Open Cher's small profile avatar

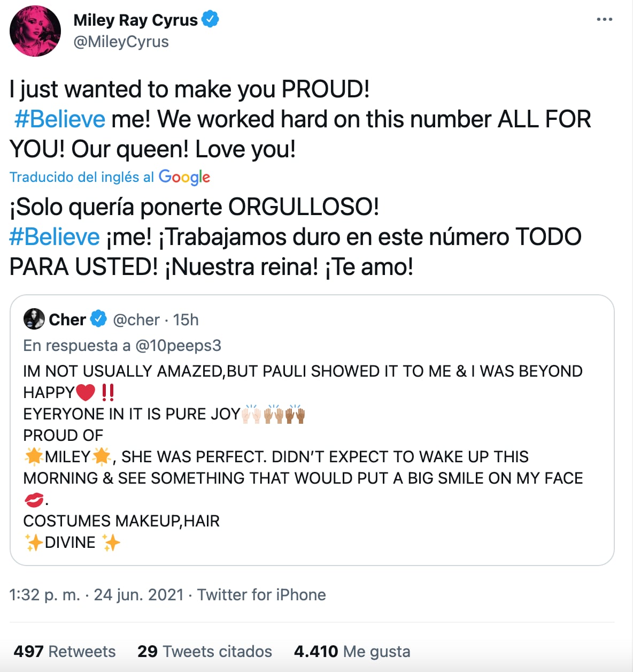34,319
